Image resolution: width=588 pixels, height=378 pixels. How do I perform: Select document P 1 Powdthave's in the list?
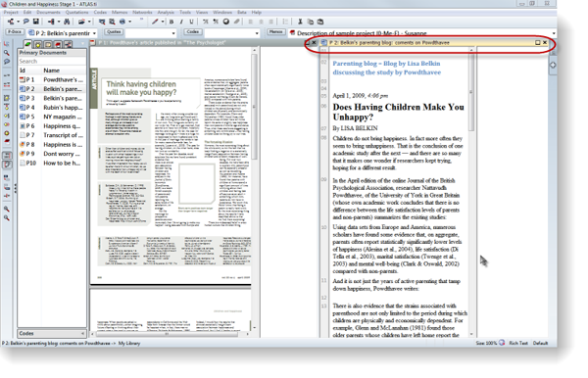tap(52, 79)
